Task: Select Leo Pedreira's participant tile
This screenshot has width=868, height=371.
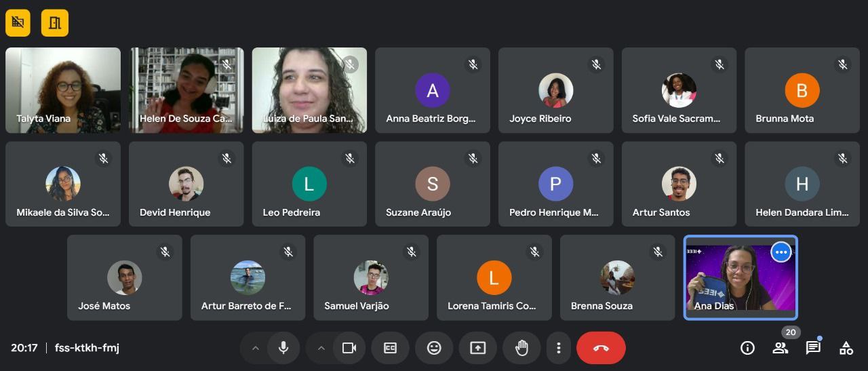Action: pyautogui.click(x=309, y=184)
